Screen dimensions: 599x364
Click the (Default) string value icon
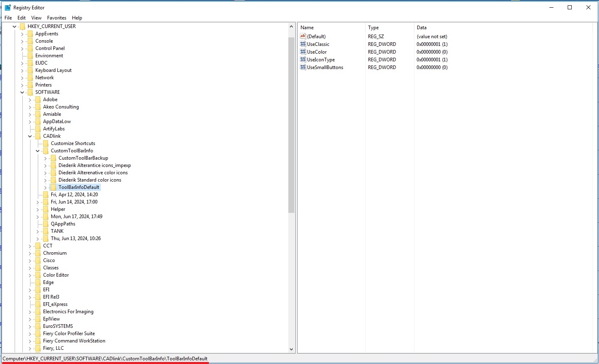point(303,36)
